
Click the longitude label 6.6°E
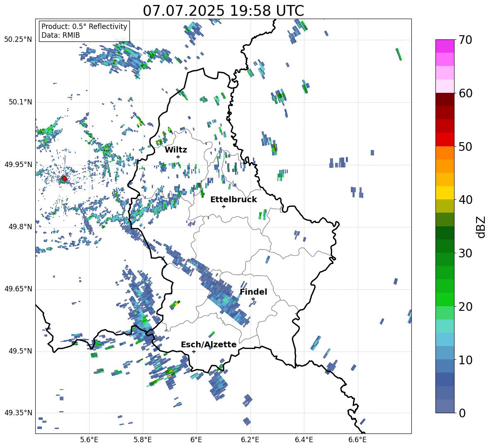pos(357,440)
